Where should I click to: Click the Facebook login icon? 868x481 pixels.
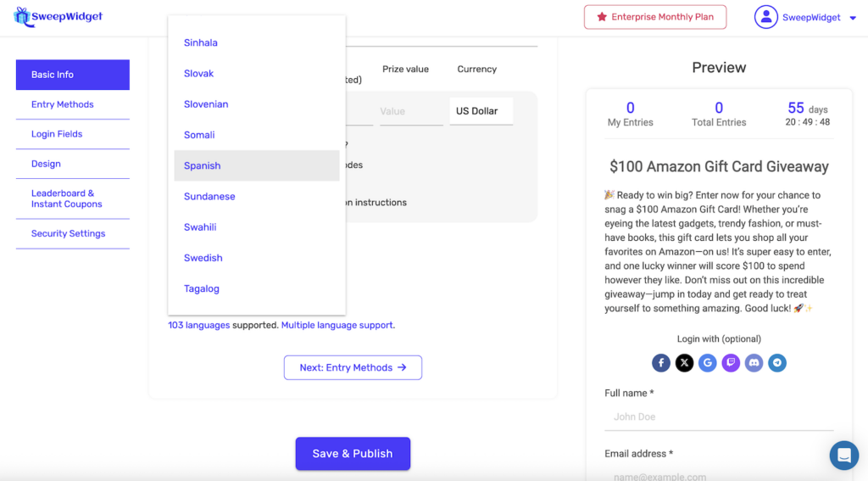(661, 363)
